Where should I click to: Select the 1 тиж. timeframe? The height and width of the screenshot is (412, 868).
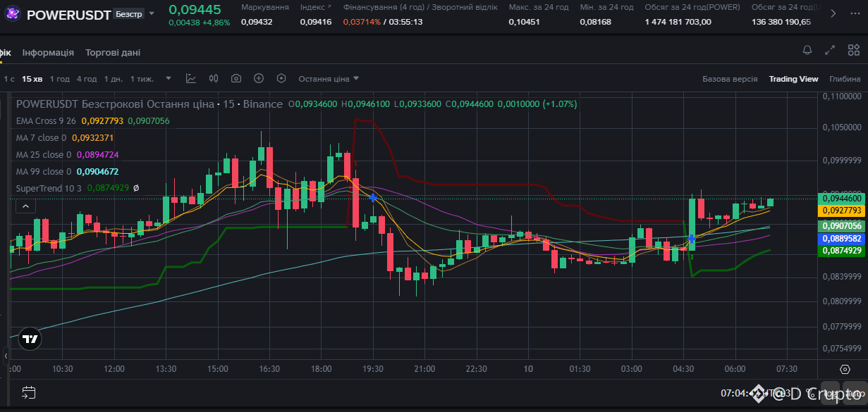click(x=142, y=79)
